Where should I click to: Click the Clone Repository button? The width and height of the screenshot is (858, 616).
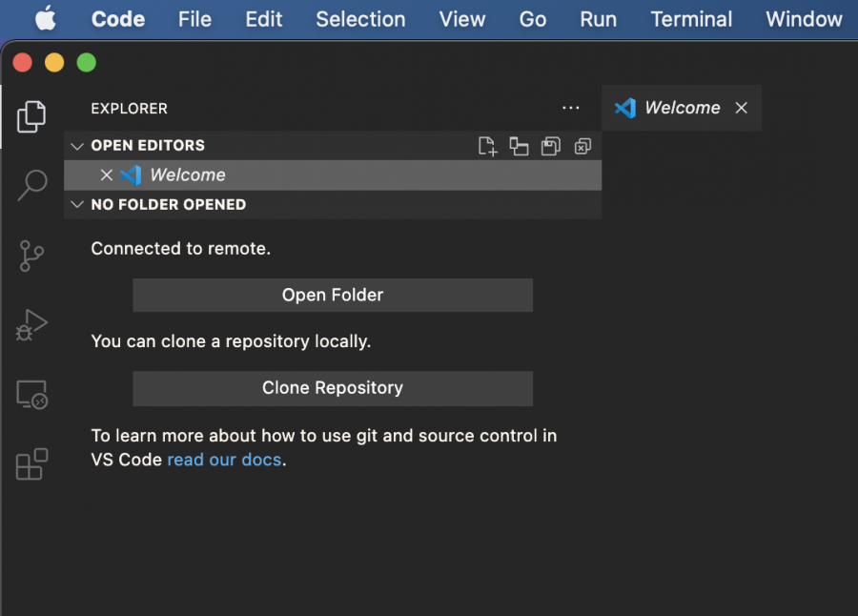click(332, 388)
